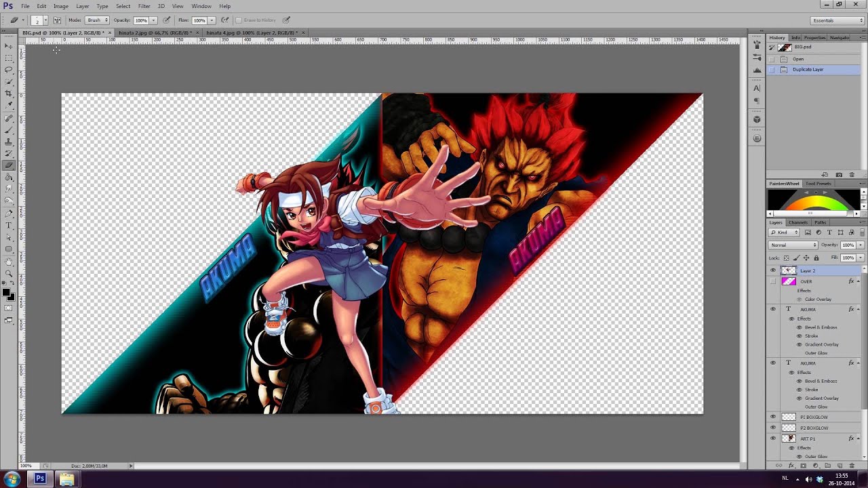Enable Erase to History checkbox

click(239, 20)
